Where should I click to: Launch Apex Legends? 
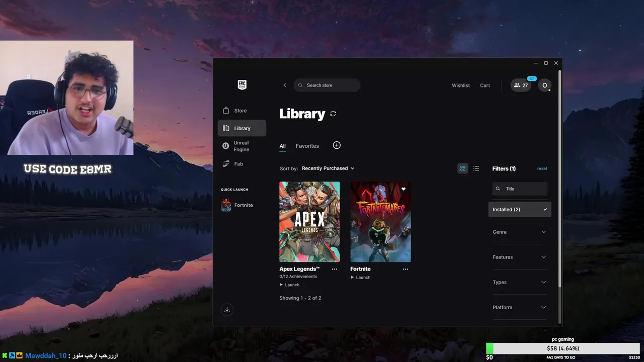point(290,285)
